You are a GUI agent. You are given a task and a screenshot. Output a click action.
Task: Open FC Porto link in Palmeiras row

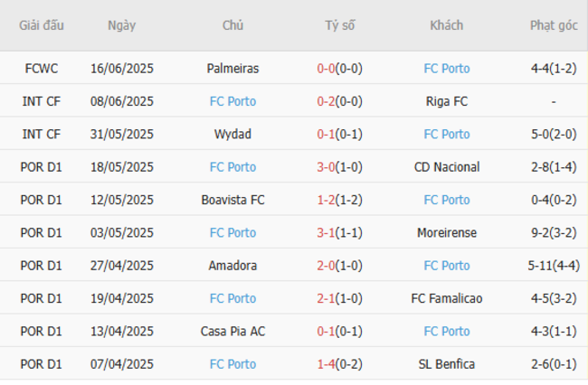pyautogui.click(x=446, y=69)
